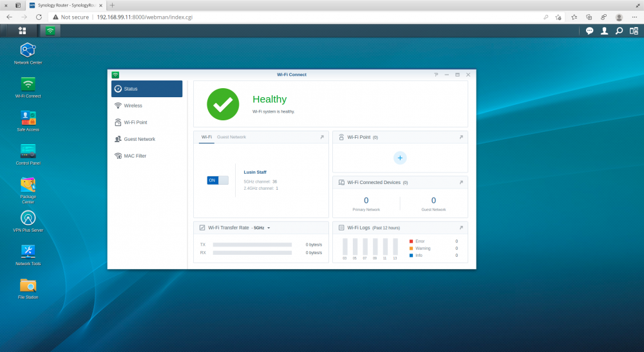Click the help question mark in Wi-Fi Connect

coord(436,75)
